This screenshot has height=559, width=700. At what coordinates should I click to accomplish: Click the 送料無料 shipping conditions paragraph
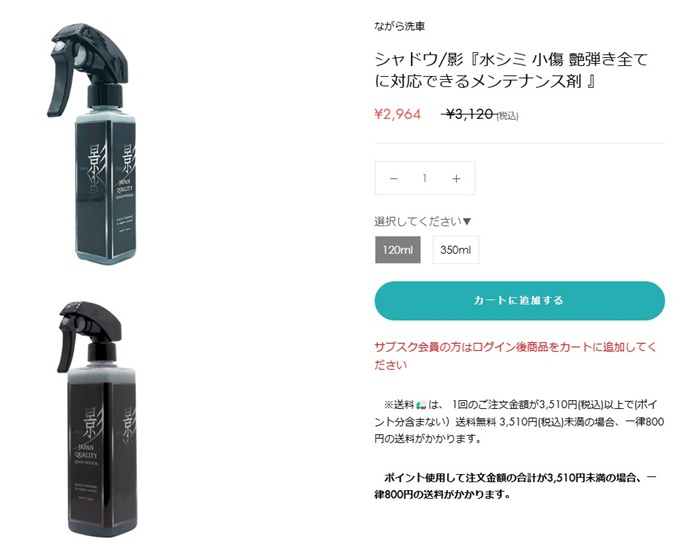[x=519, y=421]
